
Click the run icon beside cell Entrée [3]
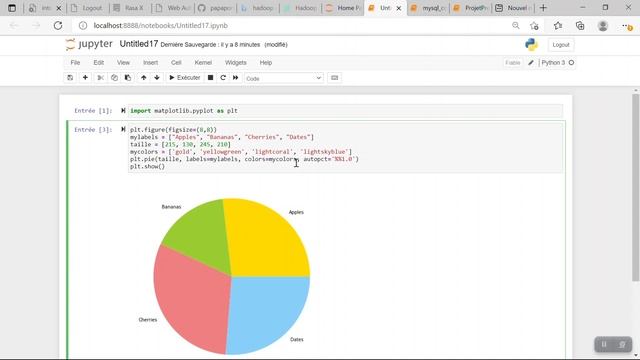(123, 129)
